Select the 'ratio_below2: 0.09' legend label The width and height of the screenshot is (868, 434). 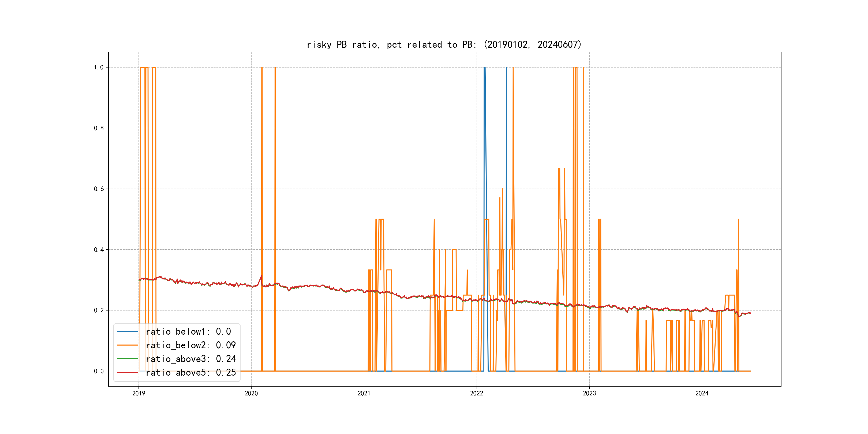point(191,345)
